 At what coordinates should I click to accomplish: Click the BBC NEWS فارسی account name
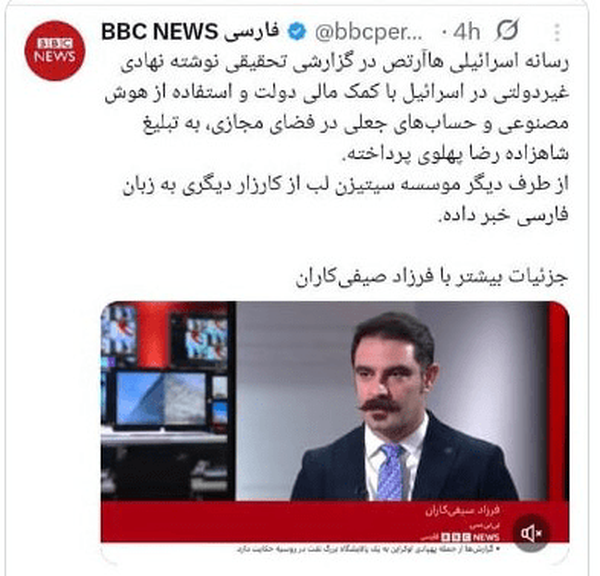(190, 32)
